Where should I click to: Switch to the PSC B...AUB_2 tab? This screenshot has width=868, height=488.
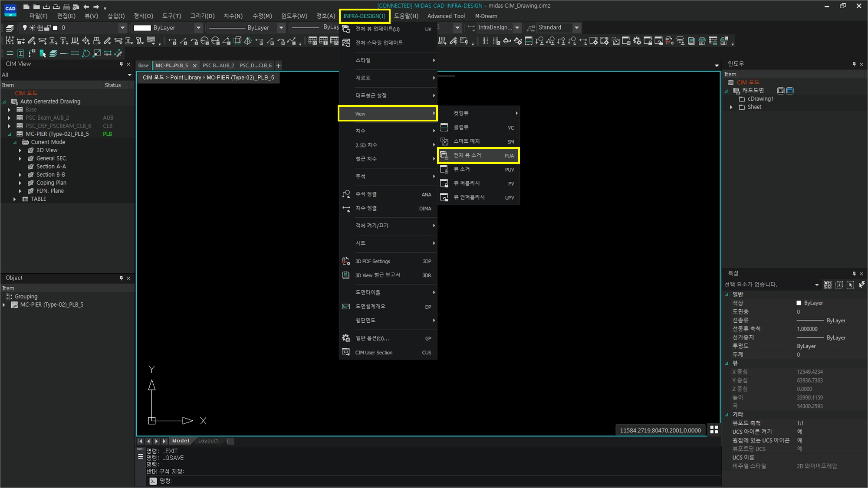(x=218, y=66)
